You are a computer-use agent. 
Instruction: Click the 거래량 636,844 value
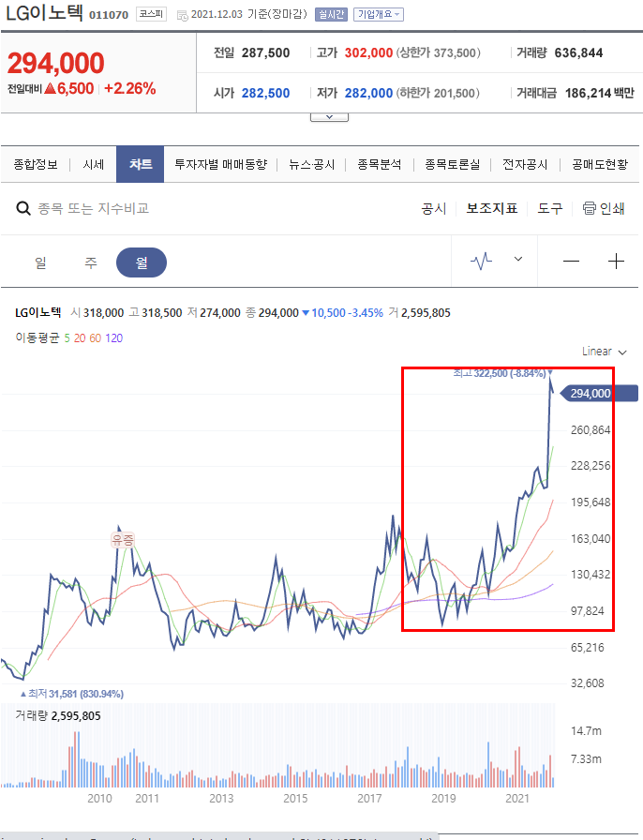(x=578, y=53)
